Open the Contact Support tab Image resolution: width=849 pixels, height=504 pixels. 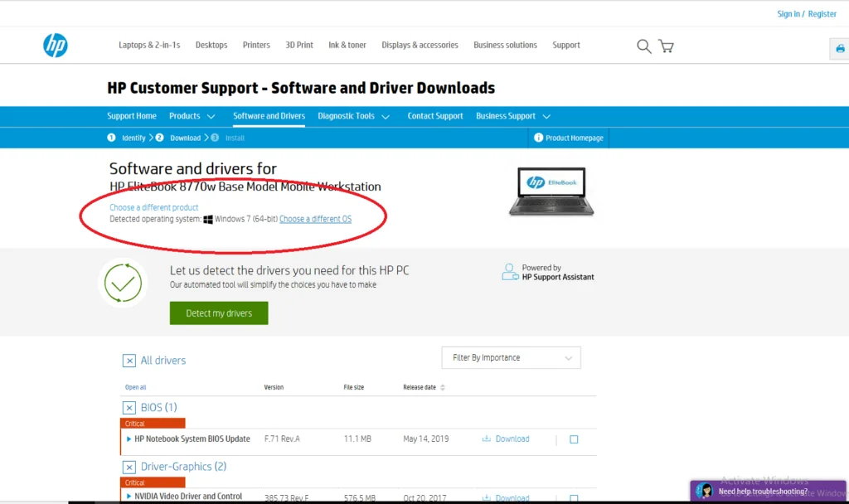point(434,116)
